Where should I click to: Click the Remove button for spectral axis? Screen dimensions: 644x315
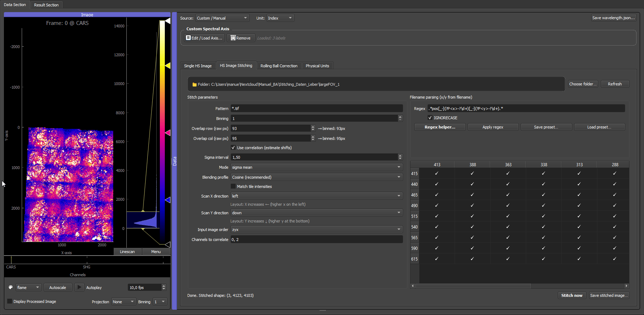pyautogui.click(x=241, y=38)
